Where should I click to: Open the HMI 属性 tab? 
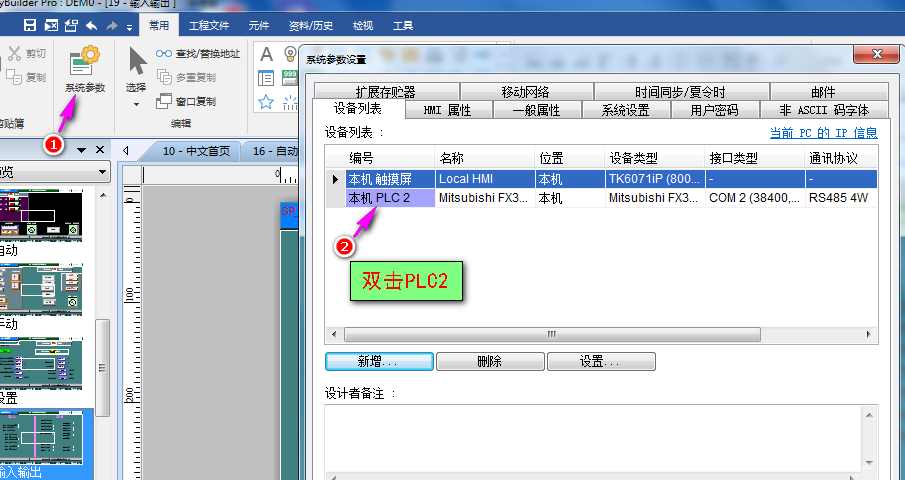click(x=447, y=110)
